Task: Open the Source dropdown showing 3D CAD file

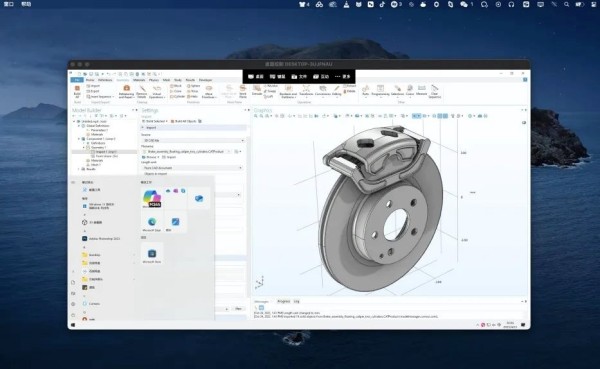Action: tap(192, 140)
